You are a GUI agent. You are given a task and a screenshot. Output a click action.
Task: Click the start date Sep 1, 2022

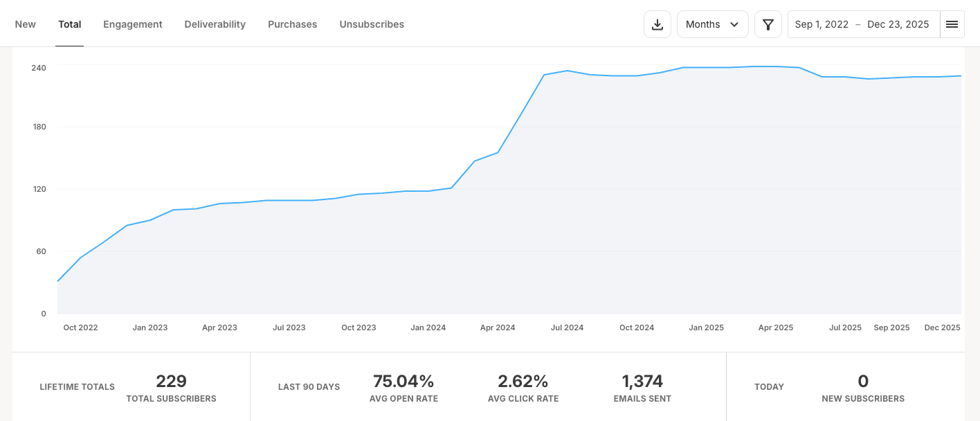point(822,24)
